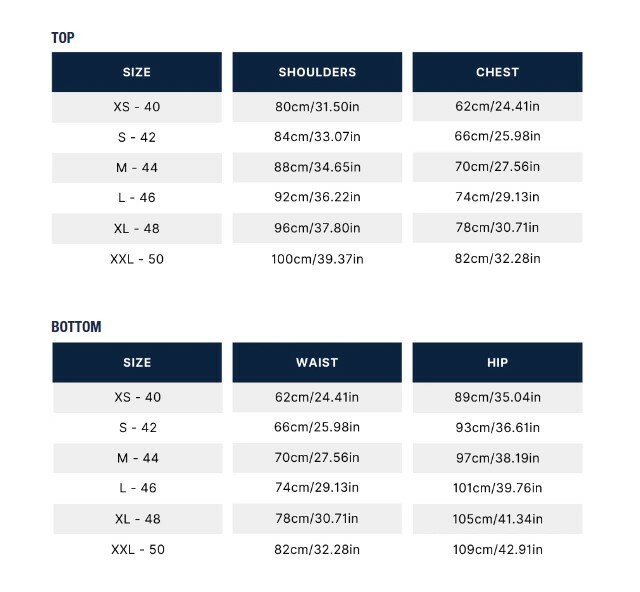Image resolution: width=640 pixels, height=592 pixels.
Task: Select the XXL - 50 row in the Top table
Action: 137,259
